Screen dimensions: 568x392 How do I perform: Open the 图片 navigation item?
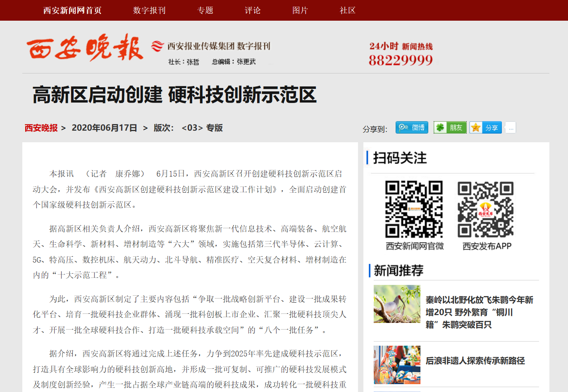tap(300, 10)
